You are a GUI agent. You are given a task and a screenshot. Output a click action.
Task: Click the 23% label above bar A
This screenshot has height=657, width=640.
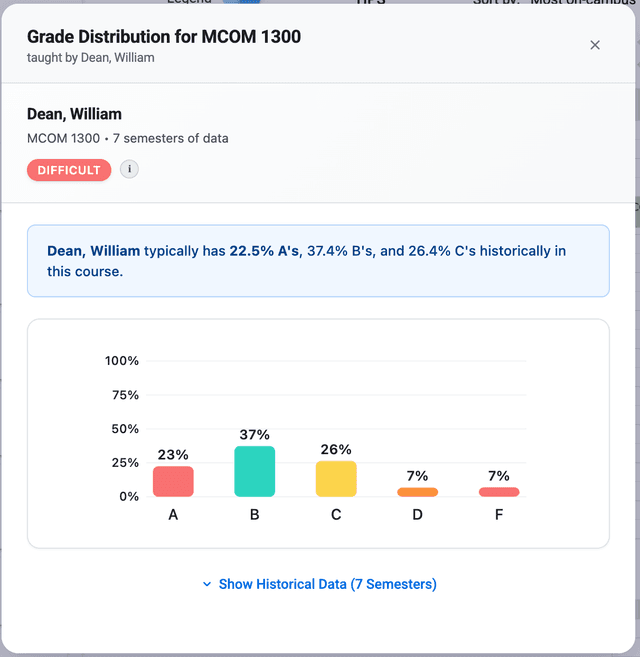pyautogui.click(x=173, y=455)
